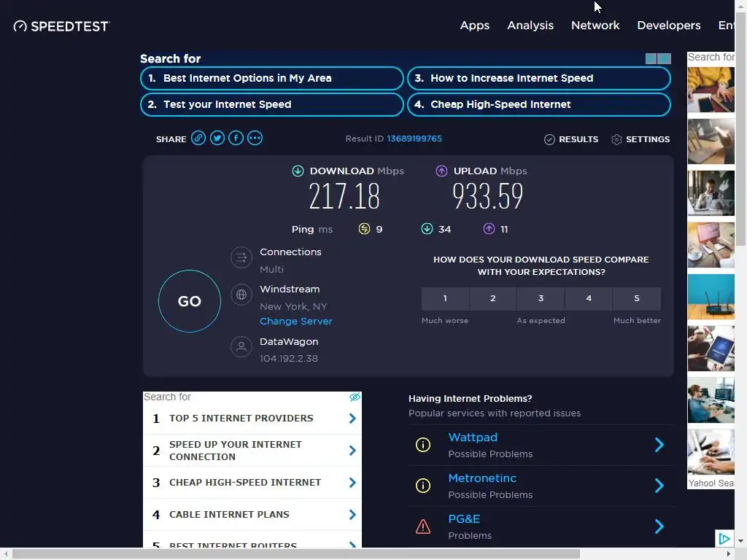Click the user icon by DataWagon
Screen dimensions: 747x560
click(241, 347)
